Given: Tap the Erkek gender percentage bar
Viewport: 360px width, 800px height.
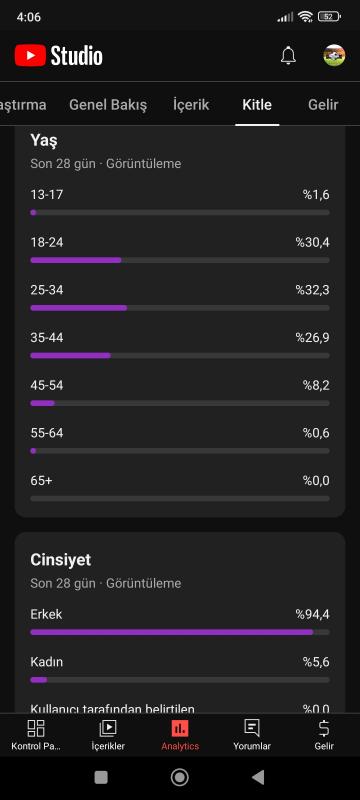Looking at the screenshot, I should click(x=179, y=632).
